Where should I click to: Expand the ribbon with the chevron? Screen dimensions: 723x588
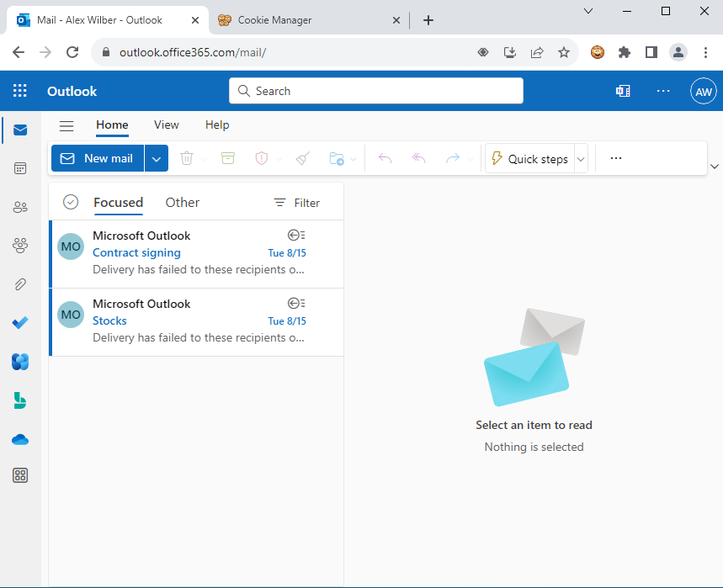pos(715,166)
